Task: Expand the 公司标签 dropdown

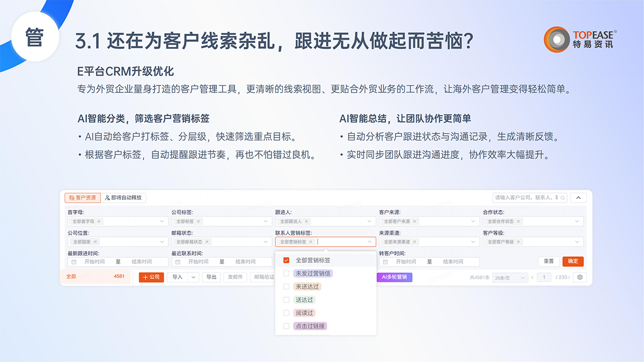Action: pyautogui.click(x=266, y=221)
